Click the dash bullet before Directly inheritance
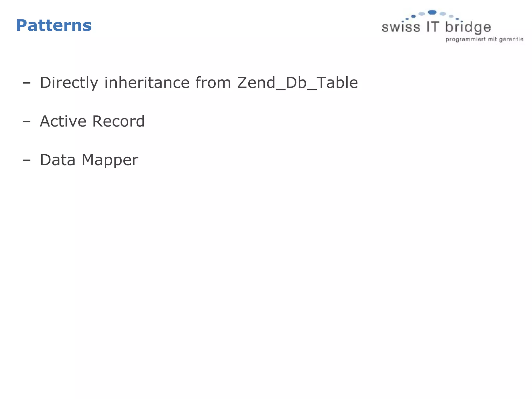 tap(26, 83)
